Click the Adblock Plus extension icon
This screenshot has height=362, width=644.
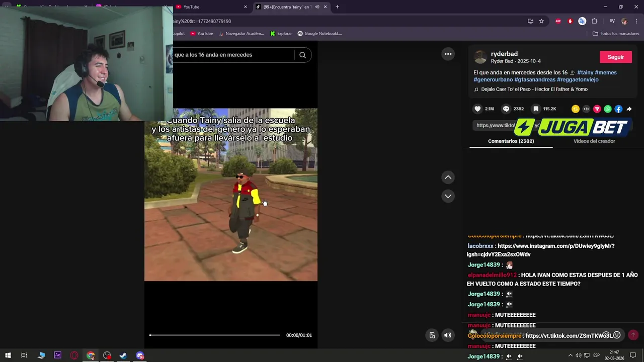click(558, 21)
